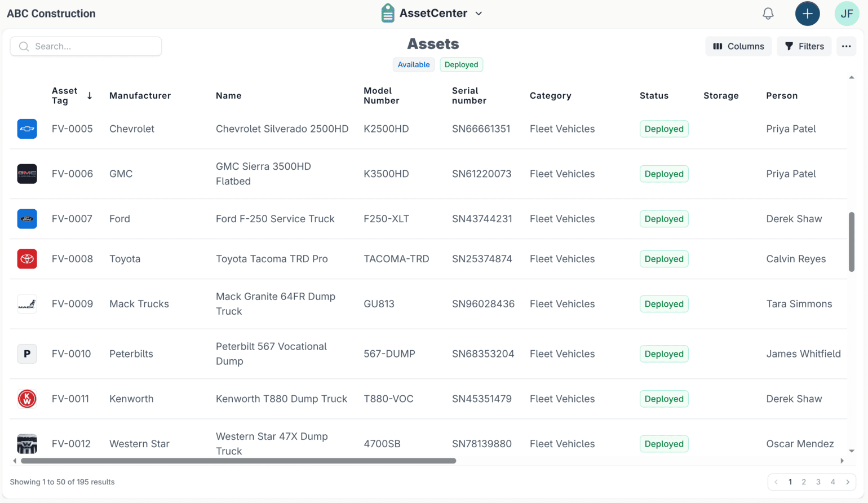
Task: Select Chevrolet Silverado 2500HD name
Action: 282,129
